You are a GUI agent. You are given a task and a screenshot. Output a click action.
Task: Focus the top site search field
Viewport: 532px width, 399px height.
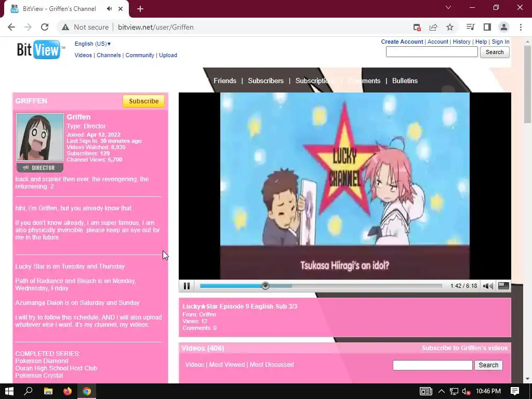(x=432, y=52)
